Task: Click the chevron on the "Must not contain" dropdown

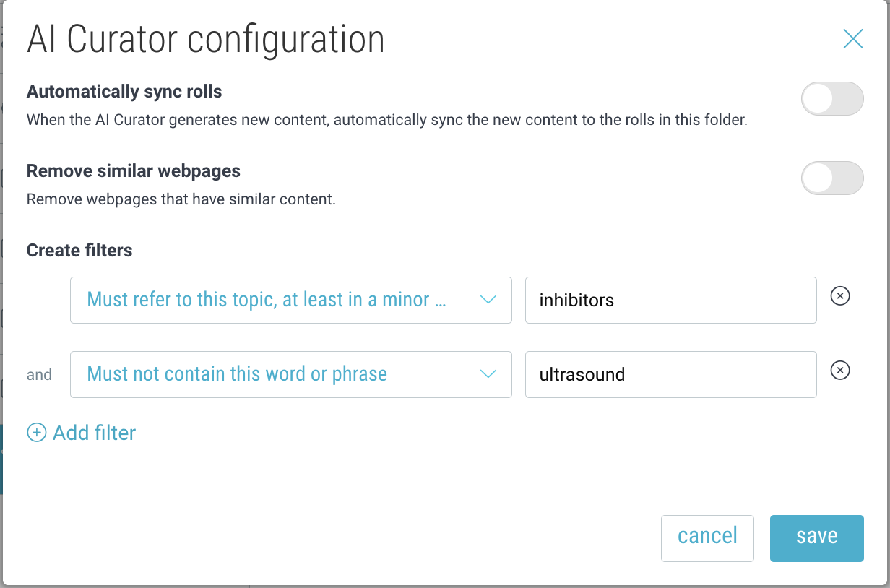Action: (488, 373)
